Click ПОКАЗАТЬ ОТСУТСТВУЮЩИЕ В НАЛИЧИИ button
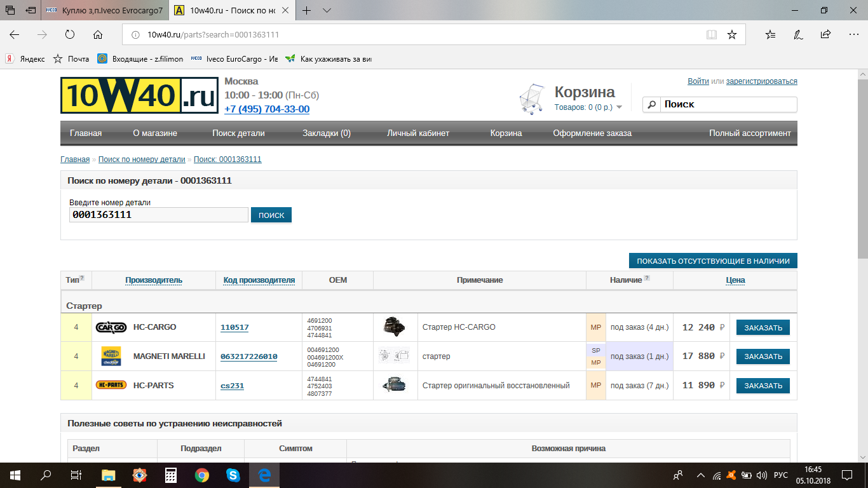Image resolution: width=868 pixels, height=488 pixels. click(713, 261)
